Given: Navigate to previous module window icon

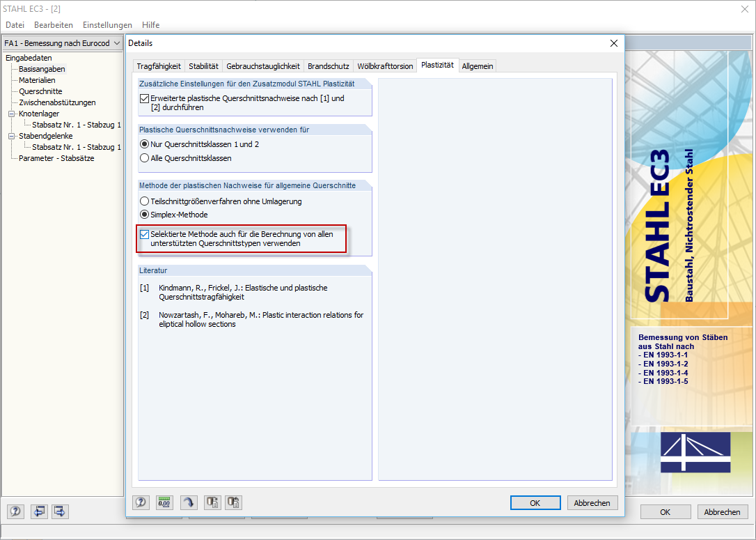Looking at the screenshot, I should (38, 511).
